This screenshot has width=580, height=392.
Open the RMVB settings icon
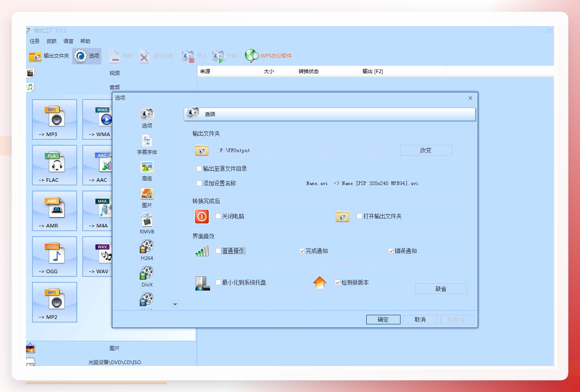[x=147, y=224]
